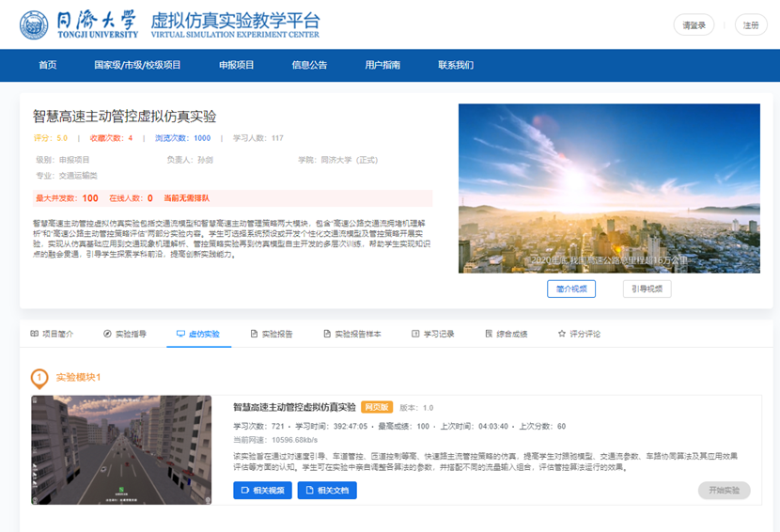Image resolution: width=780 pixels, height=532 pixels.
Task: Open 国家级/市级/校级项目 in the navigation bar
Action: [x=137, y=66]
